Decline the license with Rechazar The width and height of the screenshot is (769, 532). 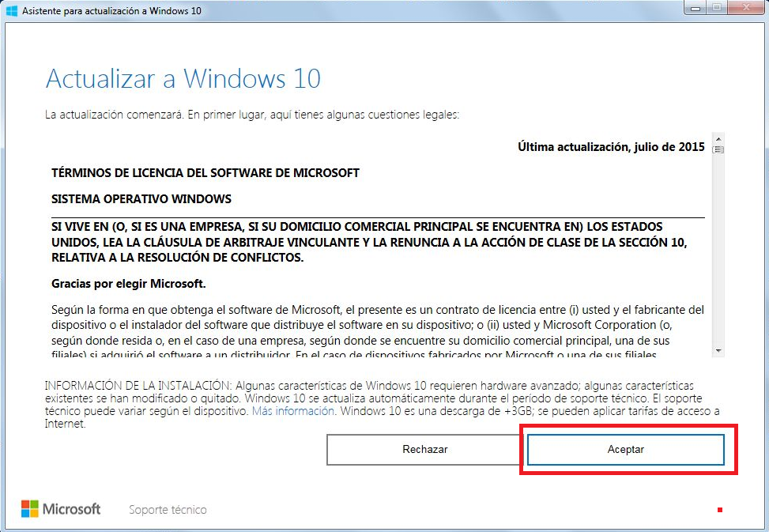424,449
